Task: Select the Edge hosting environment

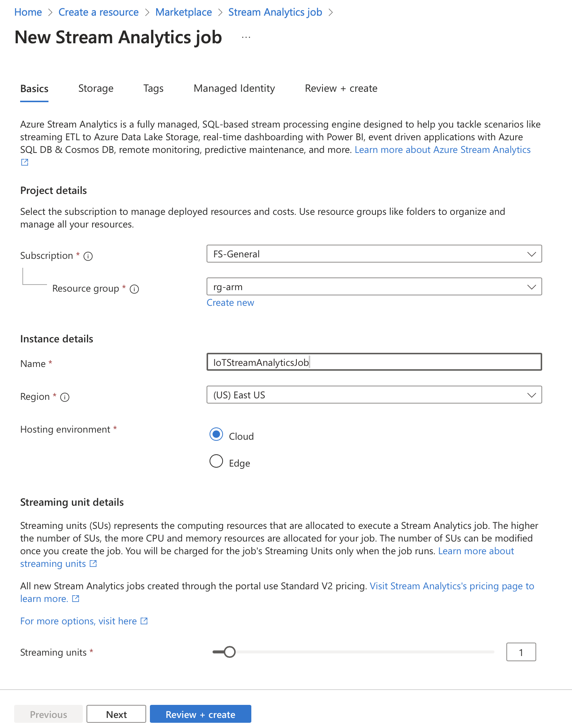Action: 216,461
